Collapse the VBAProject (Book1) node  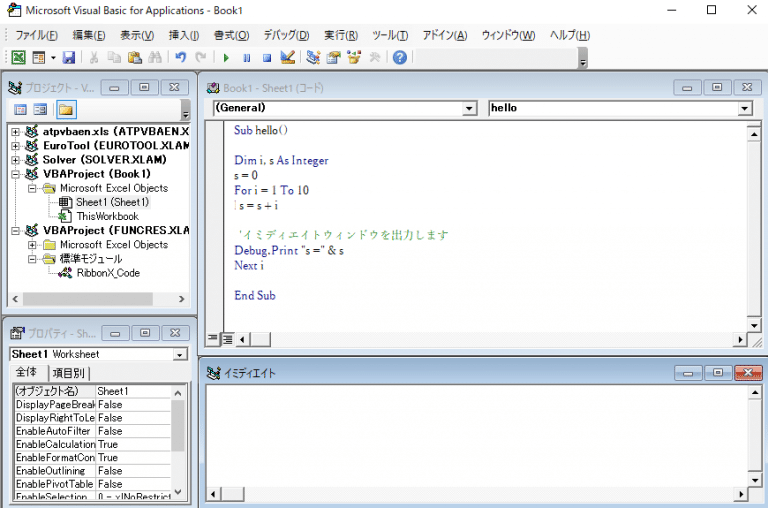pos(16,174)
